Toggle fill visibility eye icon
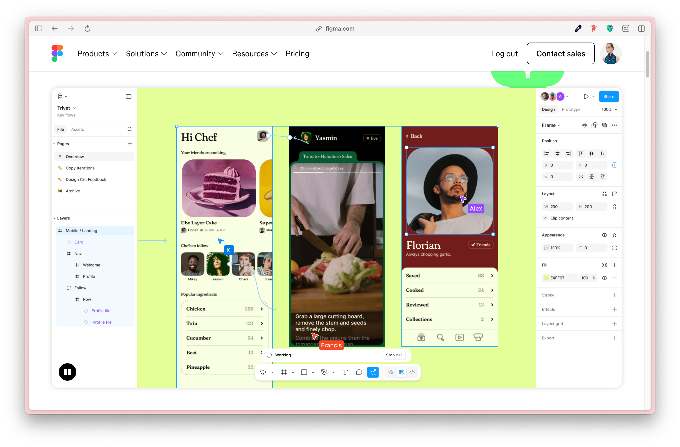 tap(604, 277)
